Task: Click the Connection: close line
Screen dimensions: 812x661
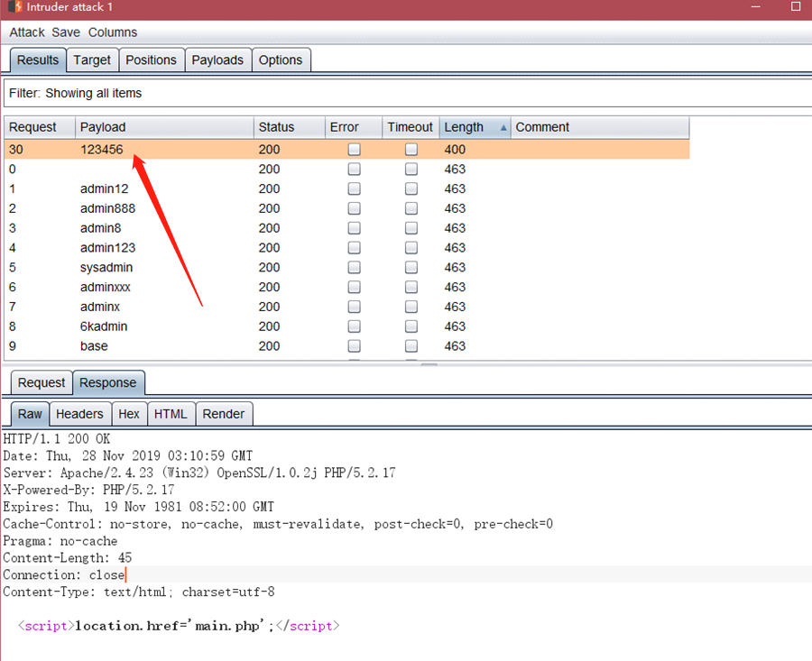Action: (64, 575)
